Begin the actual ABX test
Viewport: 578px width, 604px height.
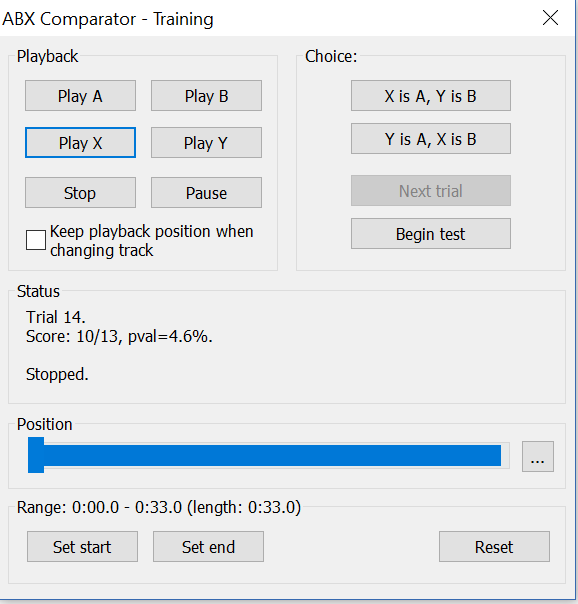pos(431,234)
